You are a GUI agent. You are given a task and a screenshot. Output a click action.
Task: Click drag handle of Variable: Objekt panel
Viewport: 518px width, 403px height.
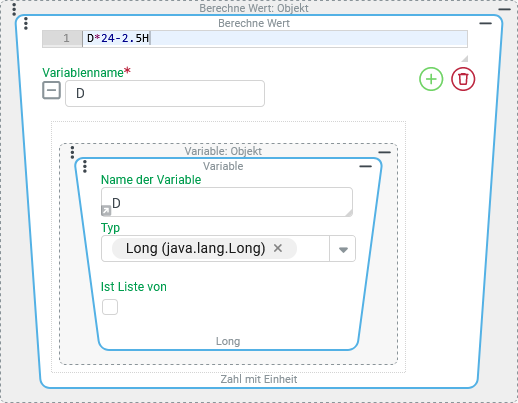point(72,152)
